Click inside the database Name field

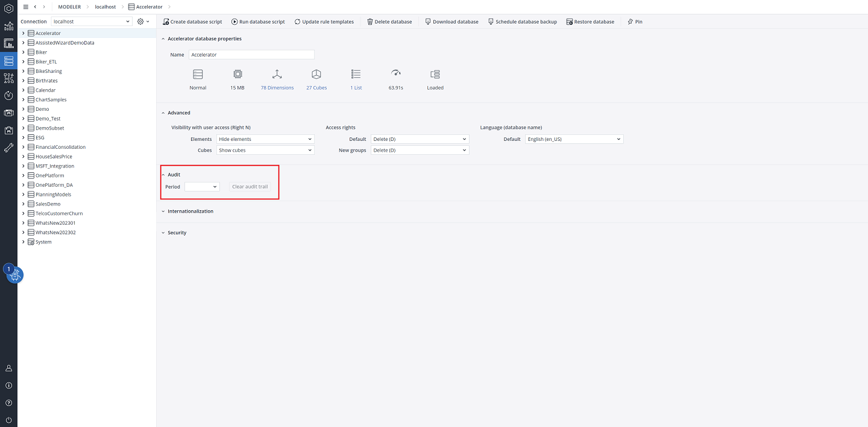252,55
